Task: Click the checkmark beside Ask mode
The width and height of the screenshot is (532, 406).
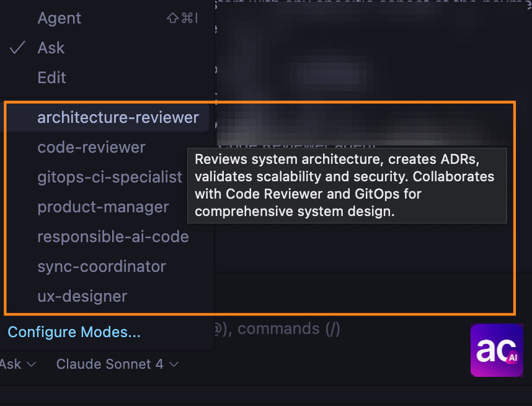Action: 17,47
